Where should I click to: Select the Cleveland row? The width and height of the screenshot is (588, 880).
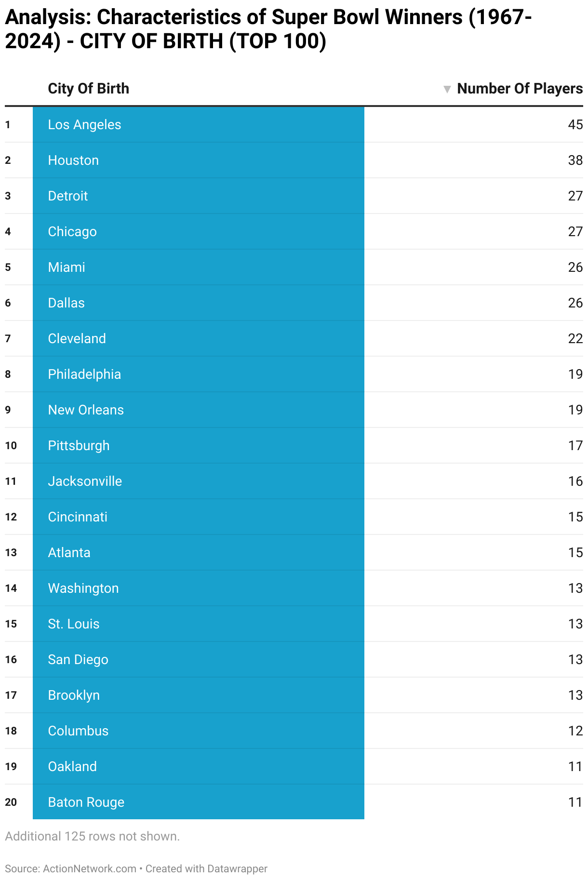tap(294, 338)
